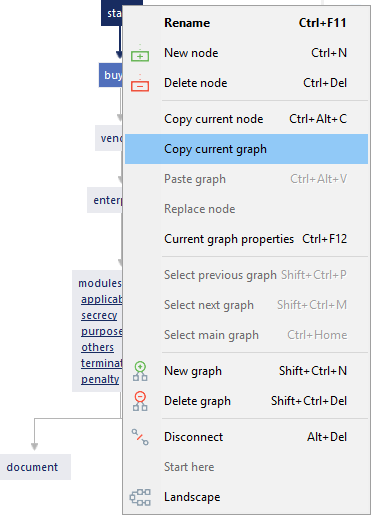The width and height of the screenshot is (371, 515).
Task: Select the Disconnect menu label
Action: [193, 437]
